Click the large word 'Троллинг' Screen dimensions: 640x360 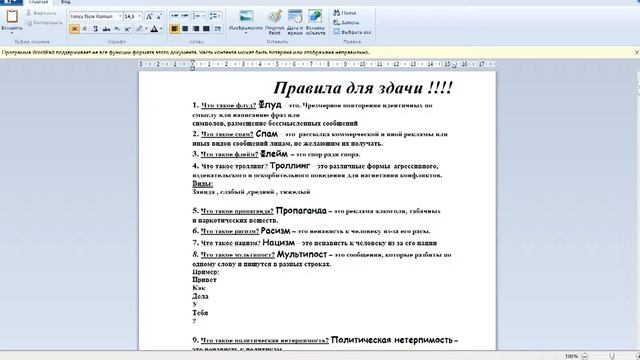[290, 165]
